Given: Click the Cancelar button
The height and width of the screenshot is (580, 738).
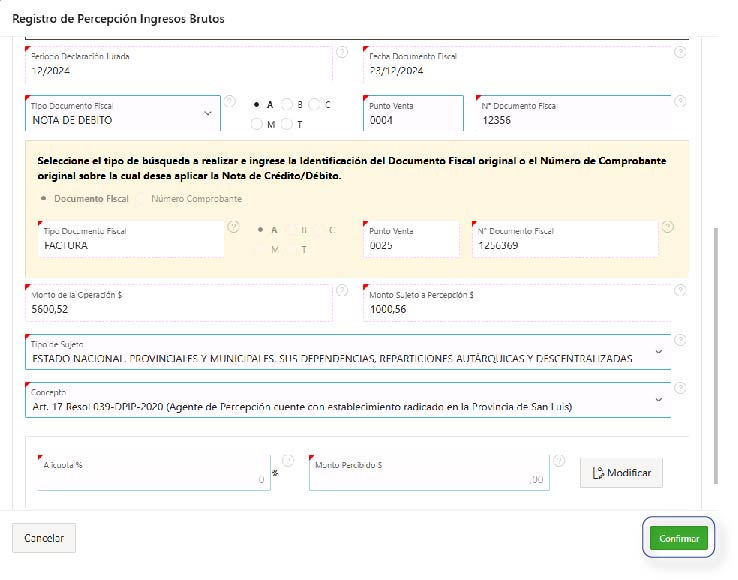Looking at the screenshot, I should pos(43,538).
